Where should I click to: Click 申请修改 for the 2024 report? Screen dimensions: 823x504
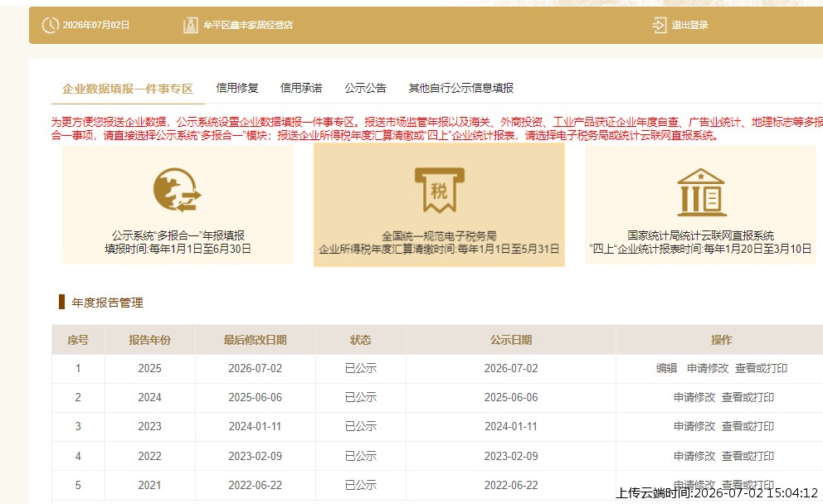(694, 398)
